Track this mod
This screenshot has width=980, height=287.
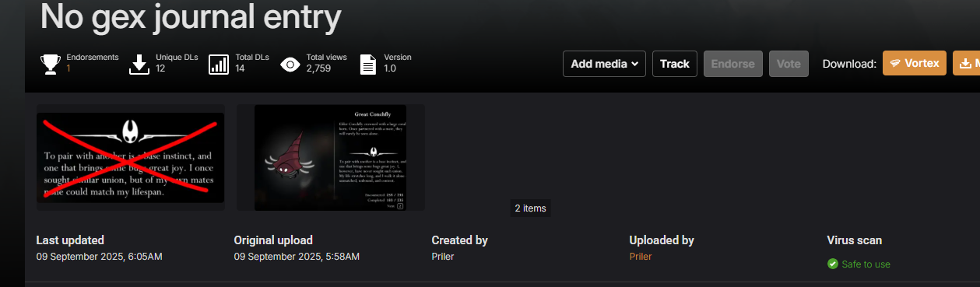click(675, 64)
